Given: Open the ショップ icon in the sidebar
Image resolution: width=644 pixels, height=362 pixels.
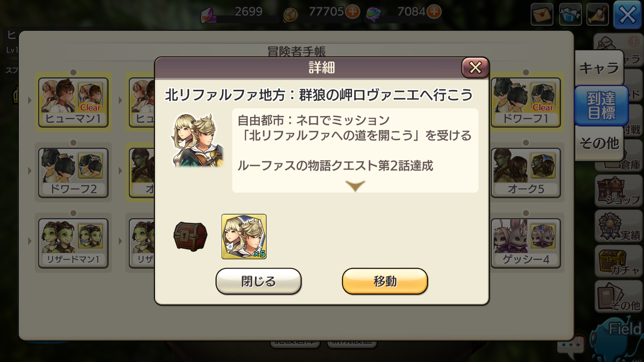Looking at the screenshot, I should point(618,191).
